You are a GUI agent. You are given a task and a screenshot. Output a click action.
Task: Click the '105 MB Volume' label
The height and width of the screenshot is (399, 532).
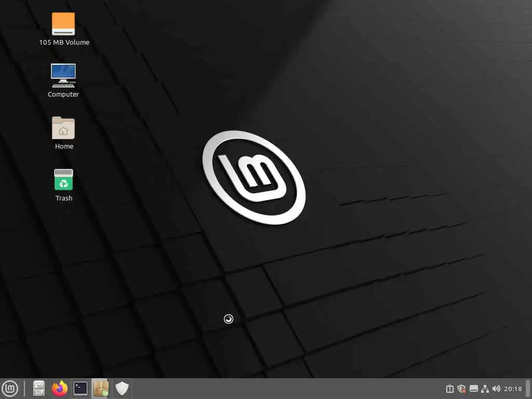click(x=64, y=43)
